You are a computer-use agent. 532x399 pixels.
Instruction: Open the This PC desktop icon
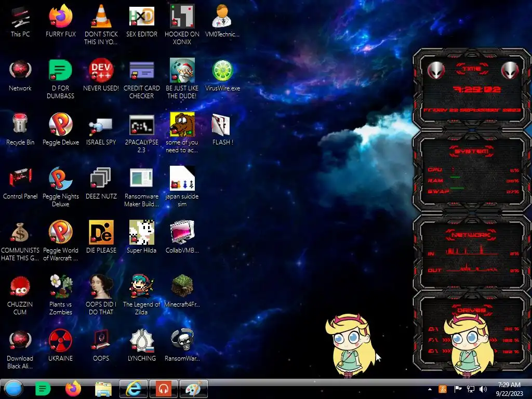click(x=20, y=21)
